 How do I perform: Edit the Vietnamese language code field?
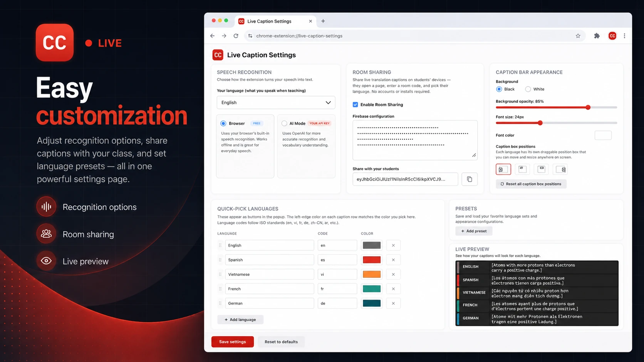tap(337, 274)
